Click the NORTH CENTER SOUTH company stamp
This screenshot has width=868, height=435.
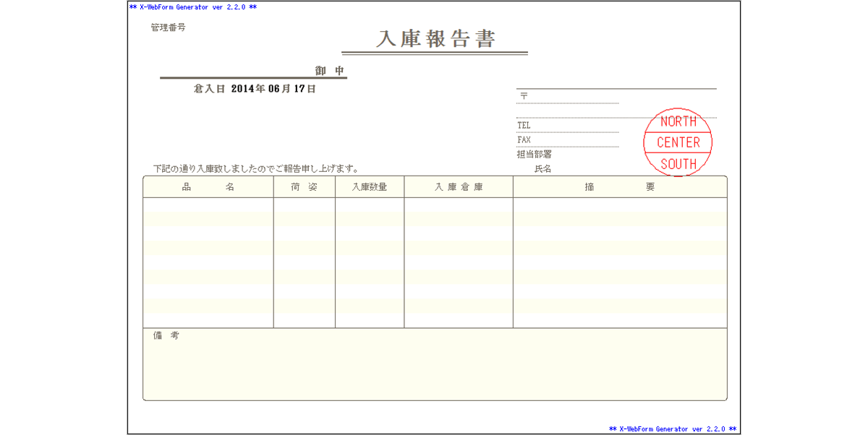(x=678, y=142)
